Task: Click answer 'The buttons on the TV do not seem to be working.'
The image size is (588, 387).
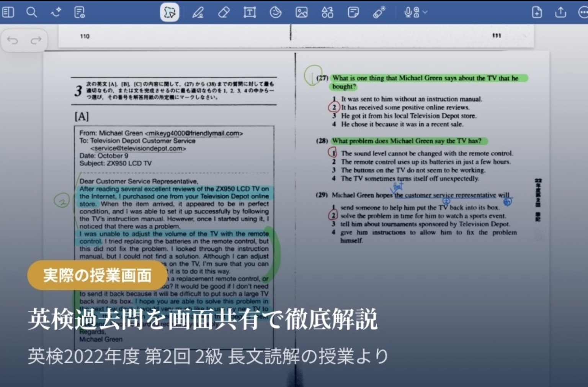Action: click(x=413, y=170)
